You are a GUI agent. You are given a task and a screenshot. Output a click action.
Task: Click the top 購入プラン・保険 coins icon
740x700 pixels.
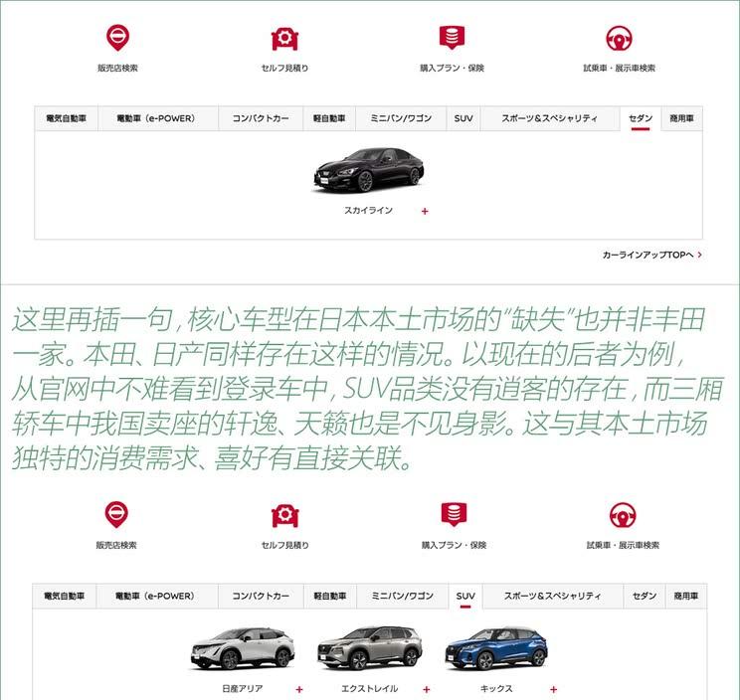point(453,37)
